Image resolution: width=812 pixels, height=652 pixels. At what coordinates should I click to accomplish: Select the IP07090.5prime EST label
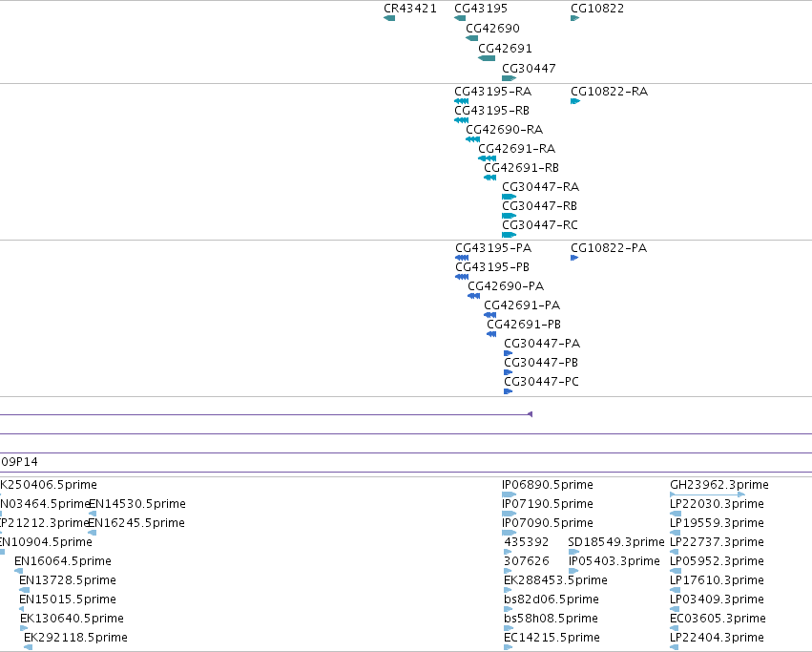pos(548,523)
